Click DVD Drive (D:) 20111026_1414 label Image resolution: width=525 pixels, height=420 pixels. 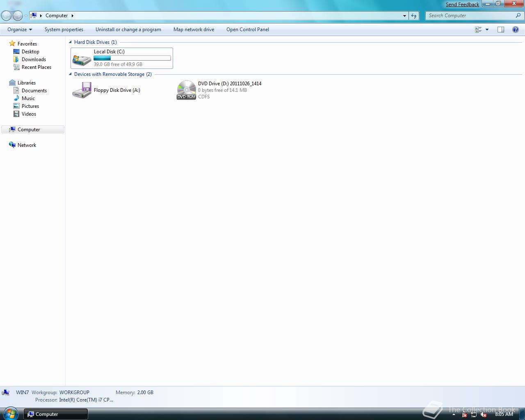click(230, 84)
